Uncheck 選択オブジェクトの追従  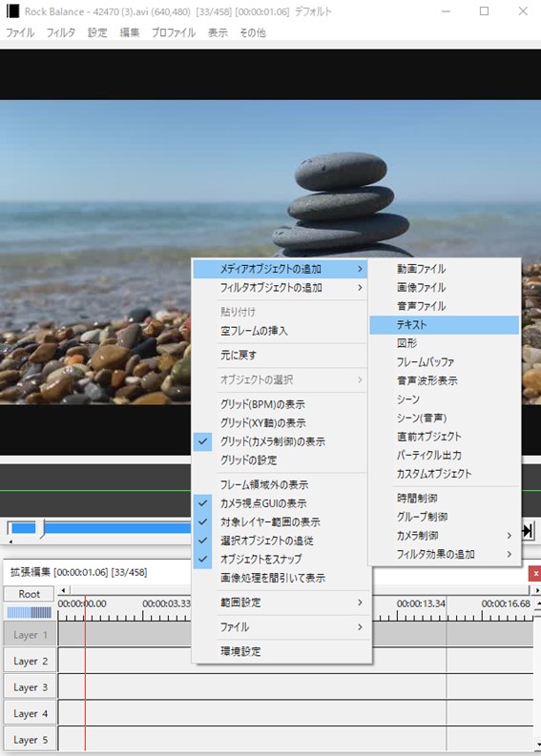pos(281,541)
